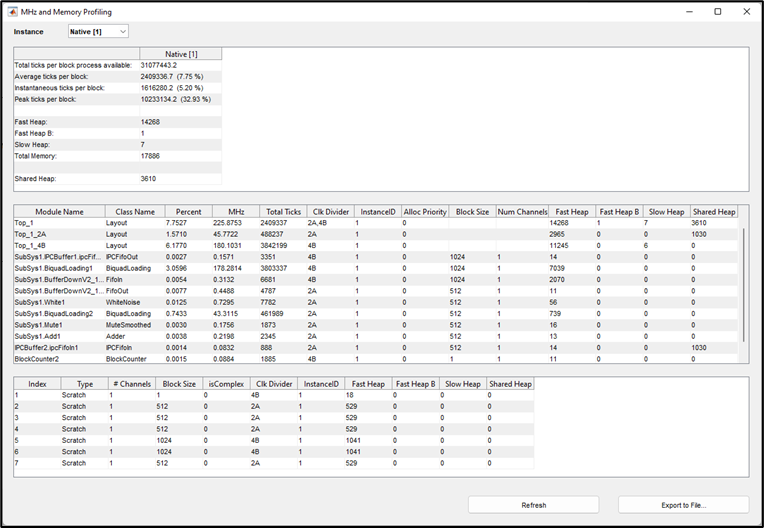Click Export to File button
Viewport: 764px width, 528px height.
[683, 505]
